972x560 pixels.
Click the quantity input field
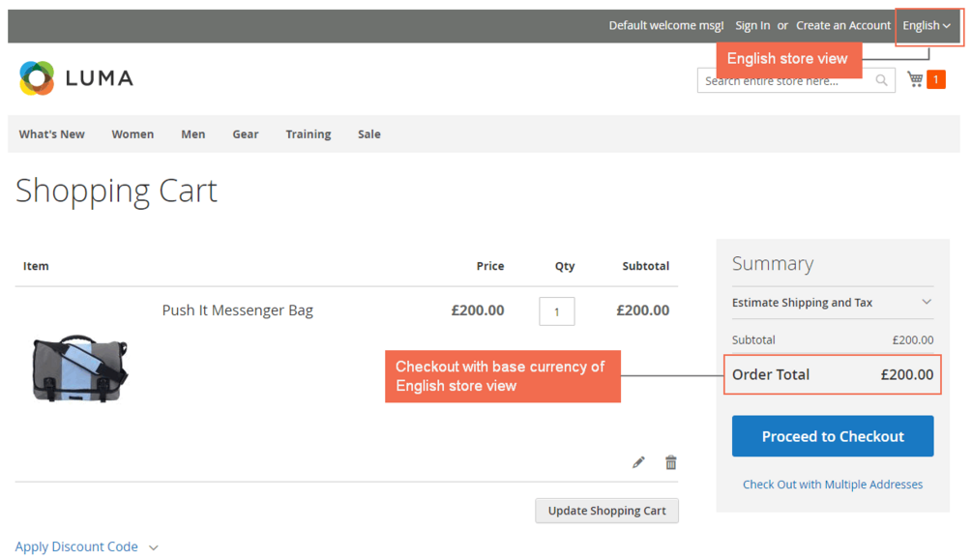pos(557,311)
